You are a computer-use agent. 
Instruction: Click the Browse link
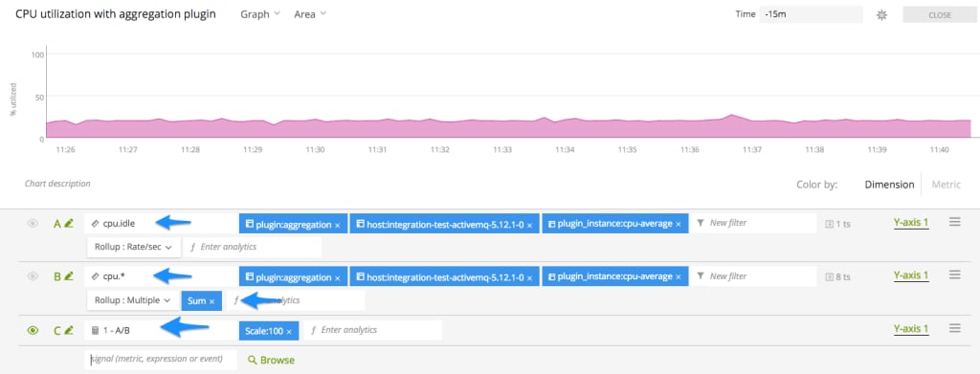coord(271,361)
